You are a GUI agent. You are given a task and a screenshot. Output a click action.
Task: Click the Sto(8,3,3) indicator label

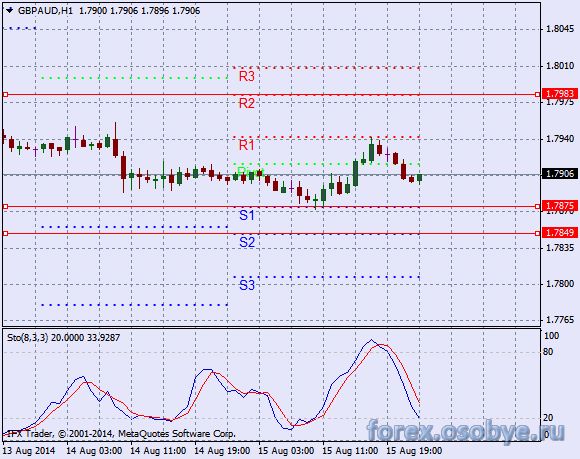click(28, 338)
